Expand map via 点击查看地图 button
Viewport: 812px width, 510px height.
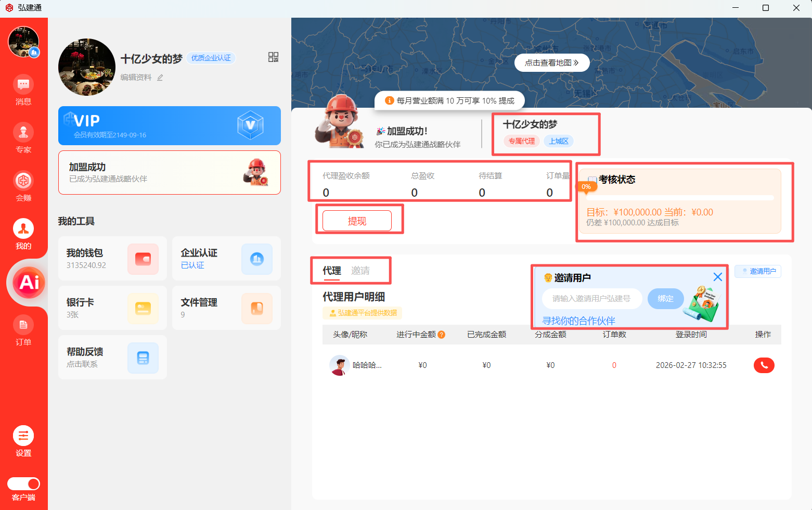[x=552, y=63]
